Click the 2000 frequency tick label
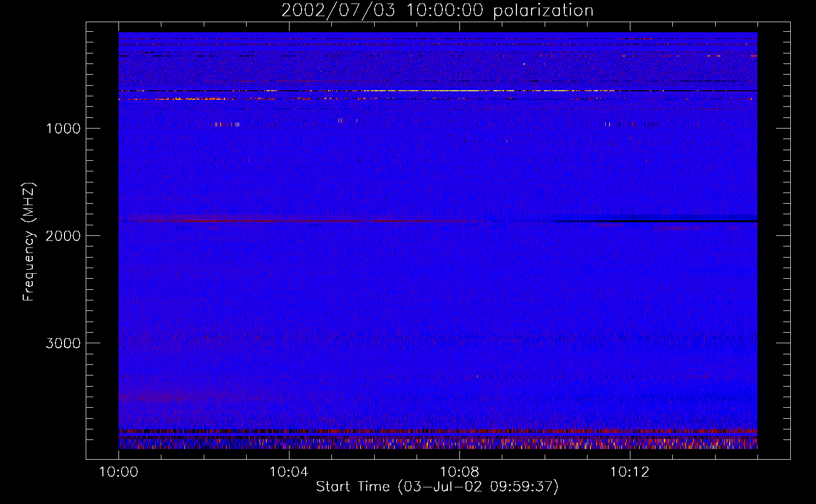816x504 pixels. pyautogui.click(x=63, y=236)
